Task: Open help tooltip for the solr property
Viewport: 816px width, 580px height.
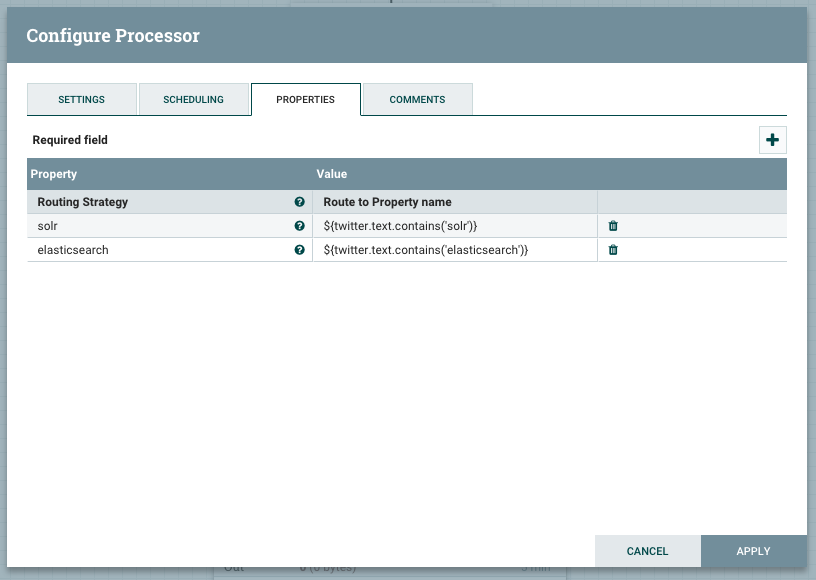Action: pos(299,226)
